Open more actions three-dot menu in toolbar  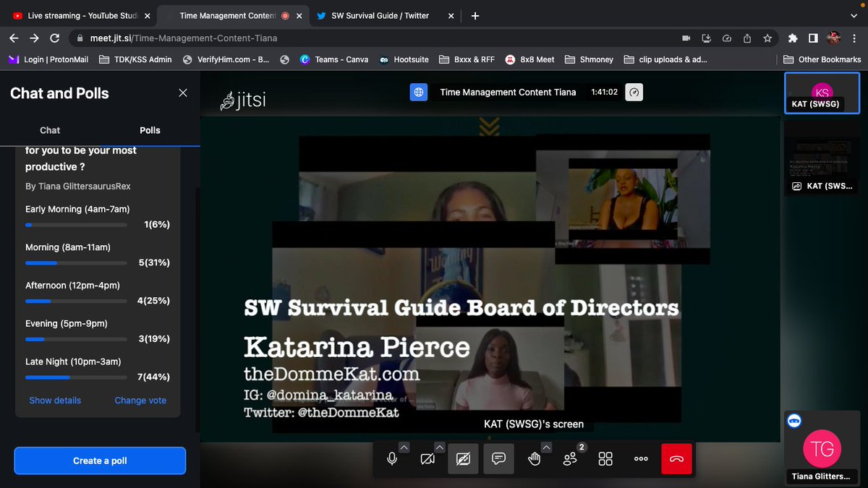641,458
